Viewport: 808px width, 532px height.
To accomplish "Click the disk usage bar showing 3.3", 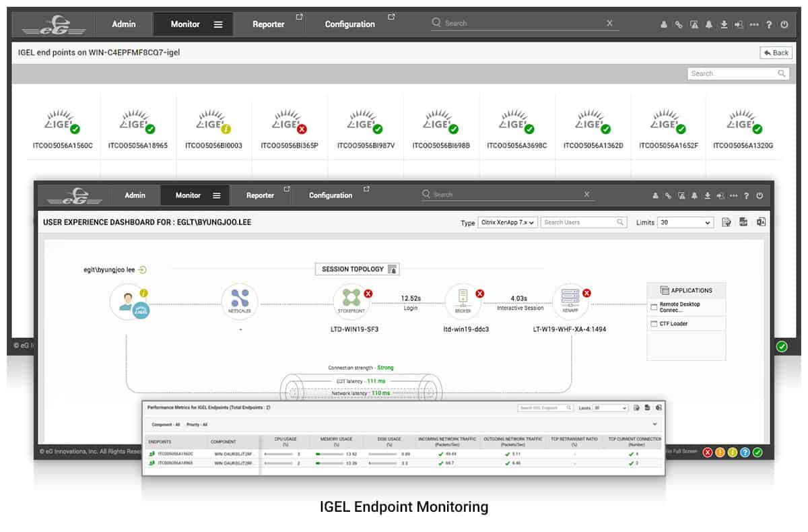I will coord(382,463).
